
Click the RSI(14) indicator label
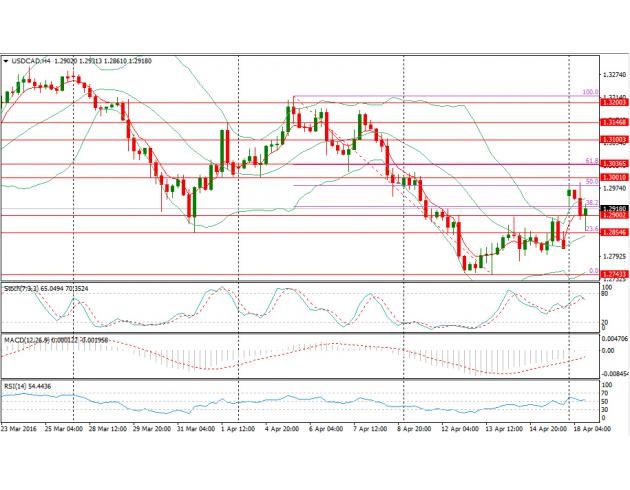tap(17, 385)
